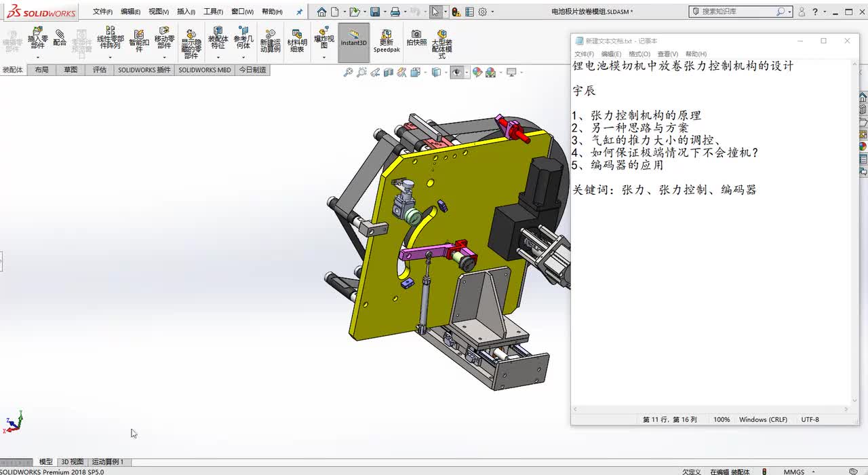The image size is (868, 475).
Task: Open the dropdown arrow beside the Open icon
Action: pos(364,12)
